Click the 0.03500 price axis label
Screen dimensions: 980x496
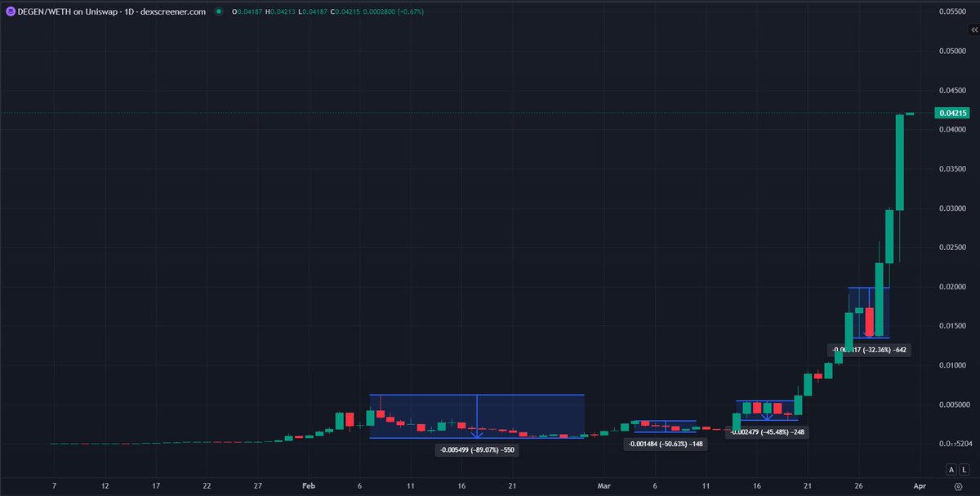click(952, 169)
